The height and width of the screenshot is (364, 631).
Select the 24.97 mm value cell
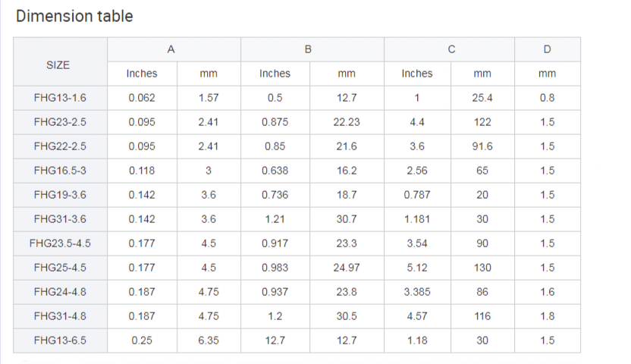coord(347,268)
